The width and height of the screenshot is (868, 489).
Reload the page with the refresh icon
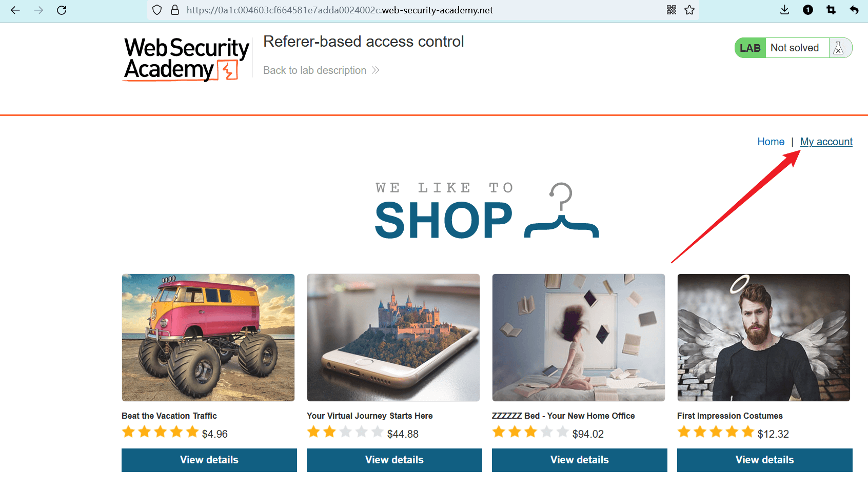pyautogui.click(x=62, y=10)
